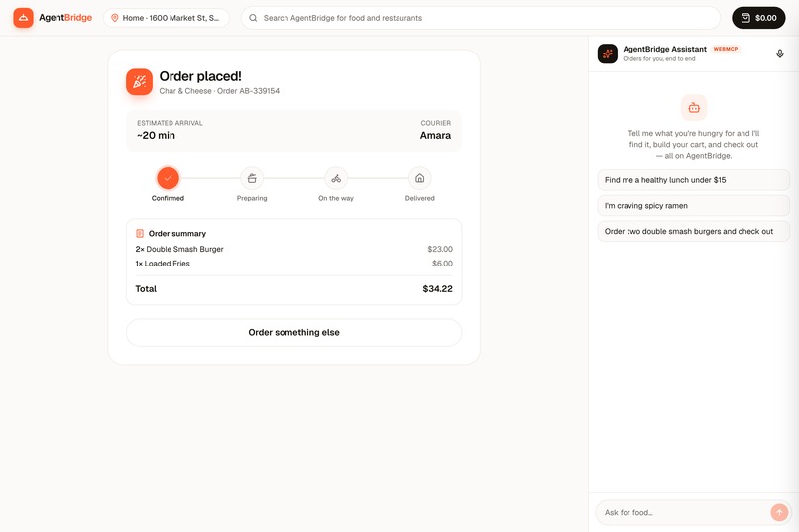This screenshot has height=532, width=799.
Task: Click the AgentBridge brand name text
Action: [65, 17]
